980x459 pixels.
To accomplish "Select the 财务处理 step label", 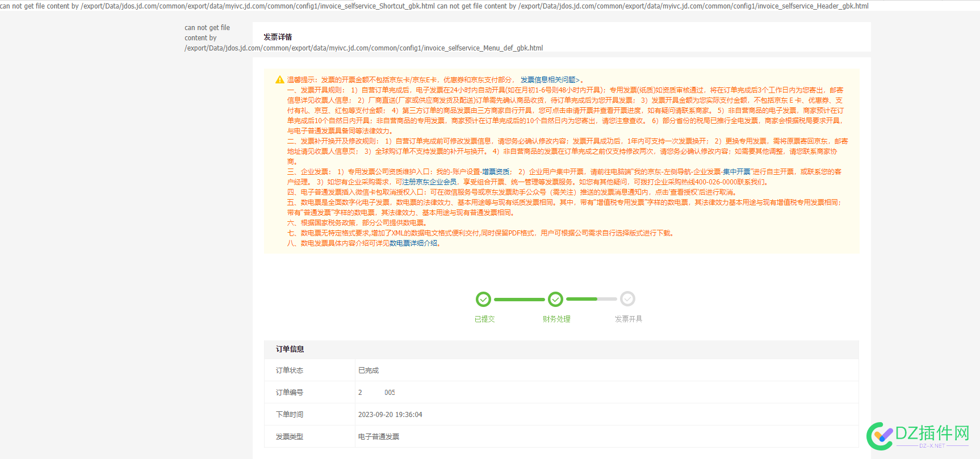I will 556,319.
